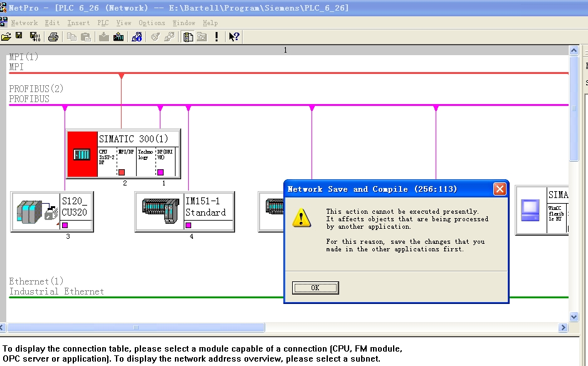
Task: Select the magenta PROFIBUS(2) subnet line
Action: [x=289, y=105]
